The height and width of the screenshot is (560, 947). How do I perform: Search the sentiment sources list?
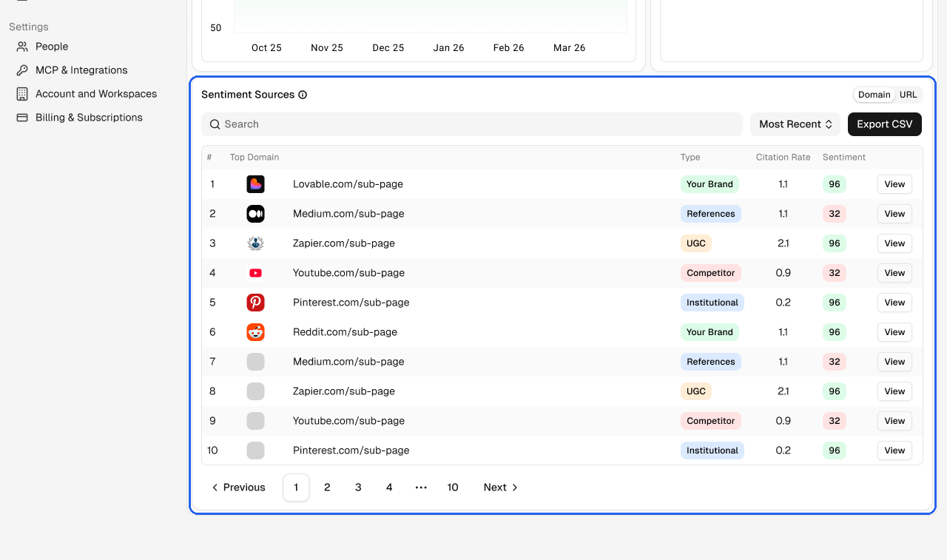tap(472, 124)
